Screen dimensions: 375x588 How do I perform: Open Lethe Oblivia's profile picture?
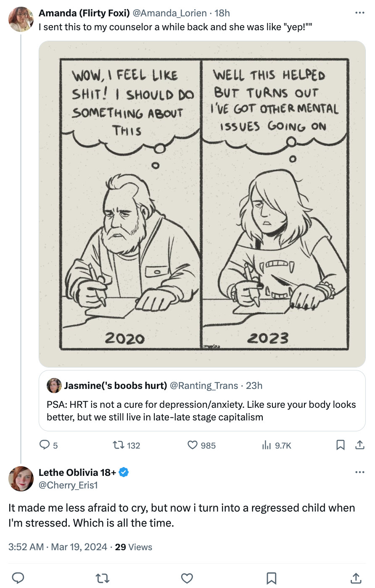pos(21,479)
